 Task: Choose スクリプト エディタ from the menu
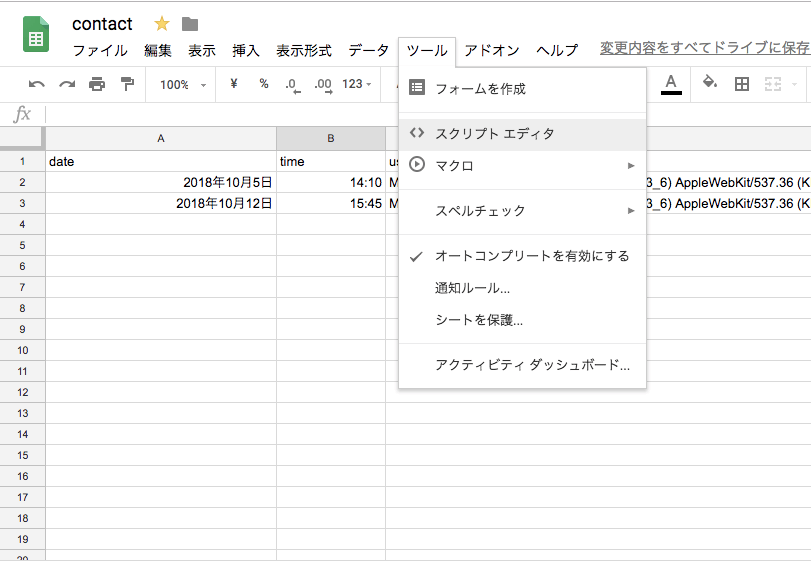coord(494,133)
